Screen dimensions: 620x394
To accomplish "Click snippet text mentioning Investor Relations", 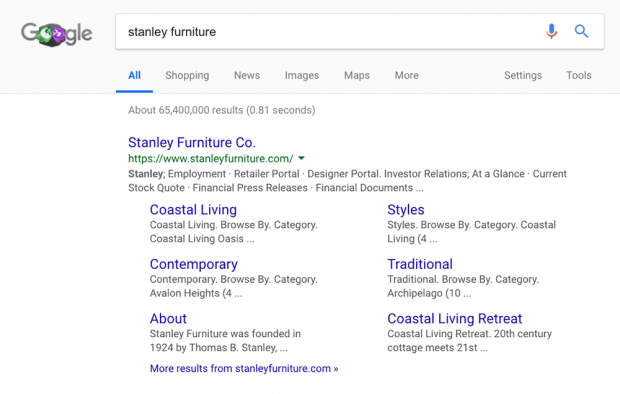I will pyautogui.click(x=347, y=181).
